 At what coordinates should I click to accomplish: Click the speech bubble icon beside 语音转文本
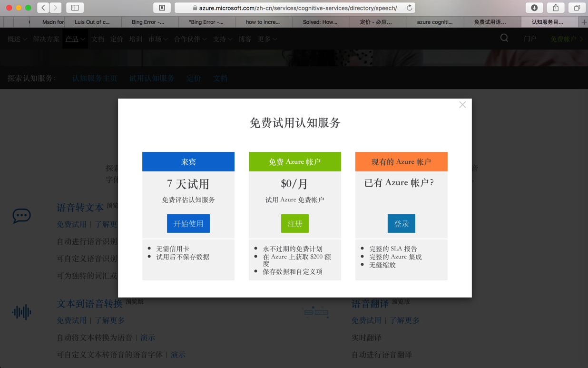[x=21, y=216]
